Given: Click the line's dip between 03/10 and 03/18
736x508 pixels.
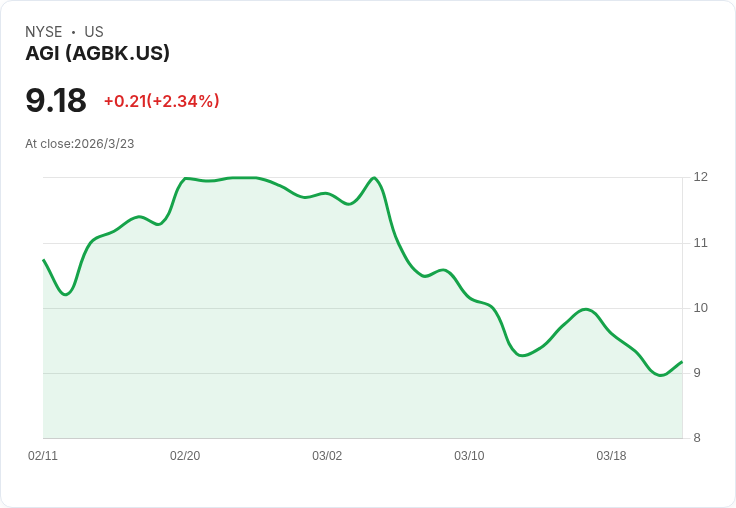Looking at the screenshot, I should 523,355.
